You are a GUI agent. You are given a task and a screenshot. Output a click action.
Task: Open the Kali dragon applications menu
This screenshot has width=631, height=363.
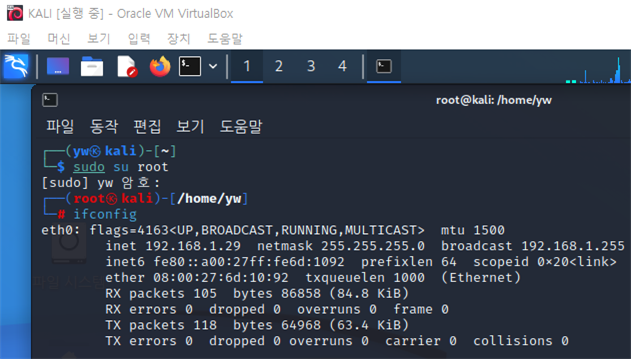(16, 66)
